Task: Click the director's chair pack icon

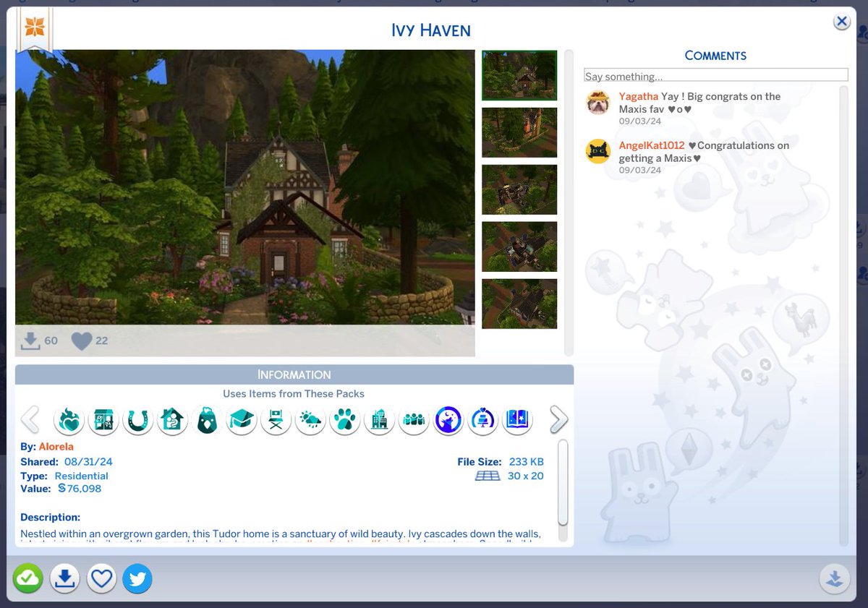Action: tap(276, 419)
